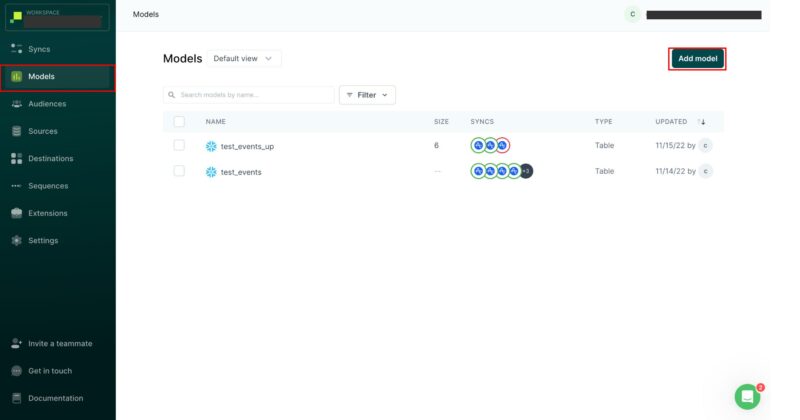This screenshot has height=420, width=800.
Task: Click the red-ringed sync icon for test_events_up
Action: coord(502,145)
